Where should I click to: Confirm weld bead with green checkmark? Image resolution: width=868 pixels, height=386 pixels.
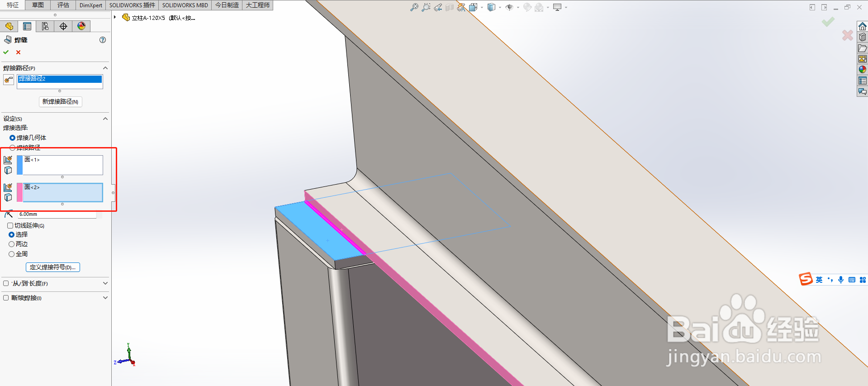6,52
